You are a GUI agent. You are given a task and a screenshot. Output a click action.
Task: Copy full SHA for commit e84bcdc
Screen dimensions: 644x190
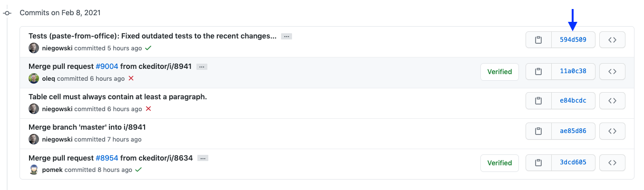point(538,101)
